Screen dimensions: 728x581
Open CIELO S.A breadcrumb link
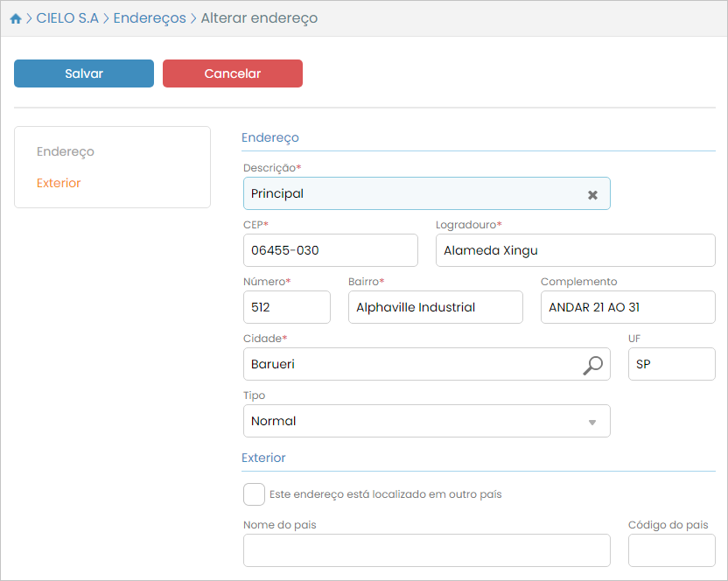[x=67, y=18]
